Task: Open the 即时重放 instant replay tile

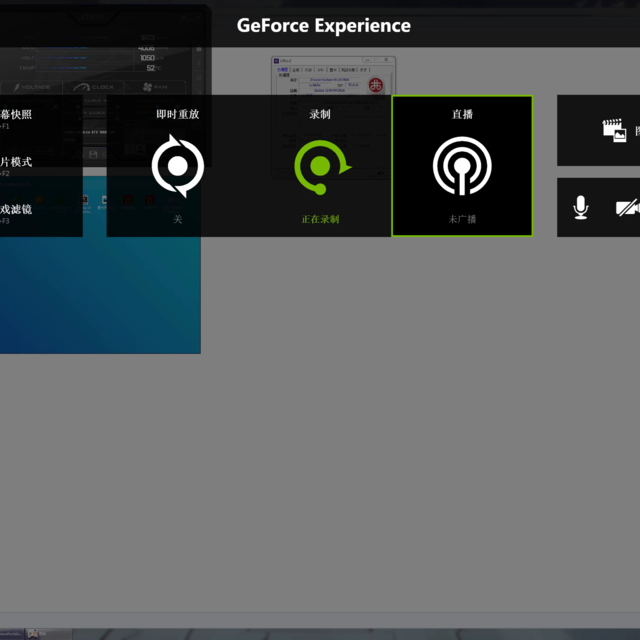Action: tap(178, 166)
